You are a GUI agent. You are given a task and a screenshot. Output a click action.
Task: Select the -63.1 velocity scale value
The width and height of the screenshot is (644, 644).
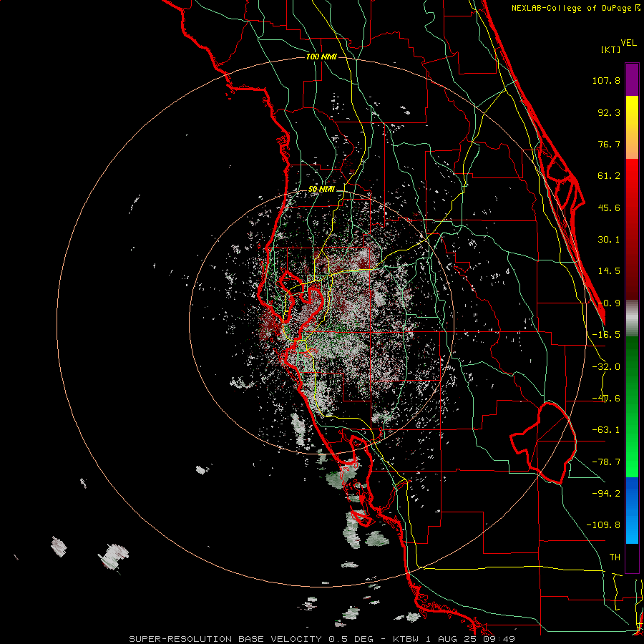pos(606,430)
